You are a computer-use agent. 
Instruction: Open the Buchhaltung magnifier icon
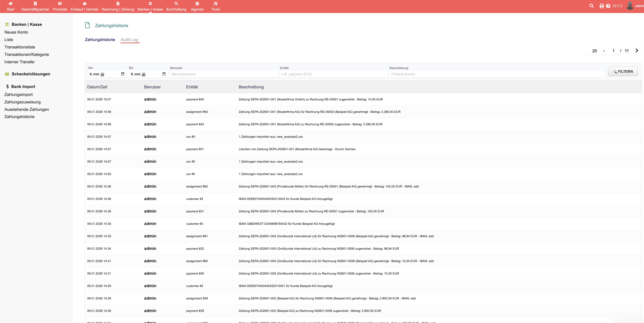tap(176, 4)
